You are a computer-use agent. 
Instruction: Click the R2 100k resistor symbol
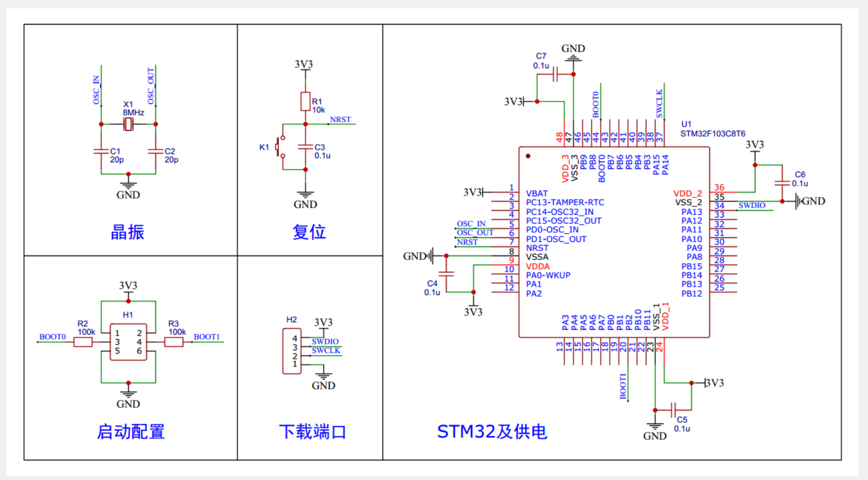pos(83,342)
